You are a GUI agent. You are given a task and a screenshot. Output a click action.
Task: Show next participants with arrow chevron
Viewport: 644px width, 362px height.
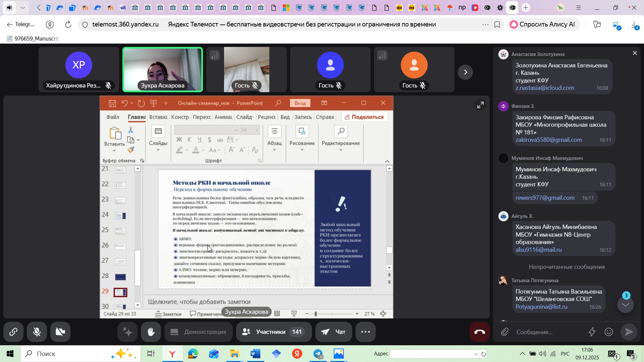click(x=465, y=72)
